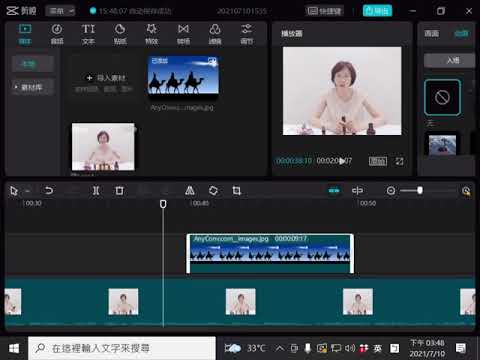Image resolution: width=480 pixels, height=360 pixels.
Task: Select the AnyConv image clip on timeline
Action: point(270,254)
